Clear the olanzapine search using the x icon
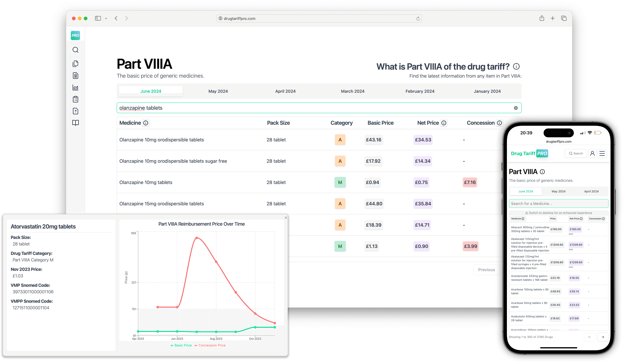625x364 pixels. (516, 108)
